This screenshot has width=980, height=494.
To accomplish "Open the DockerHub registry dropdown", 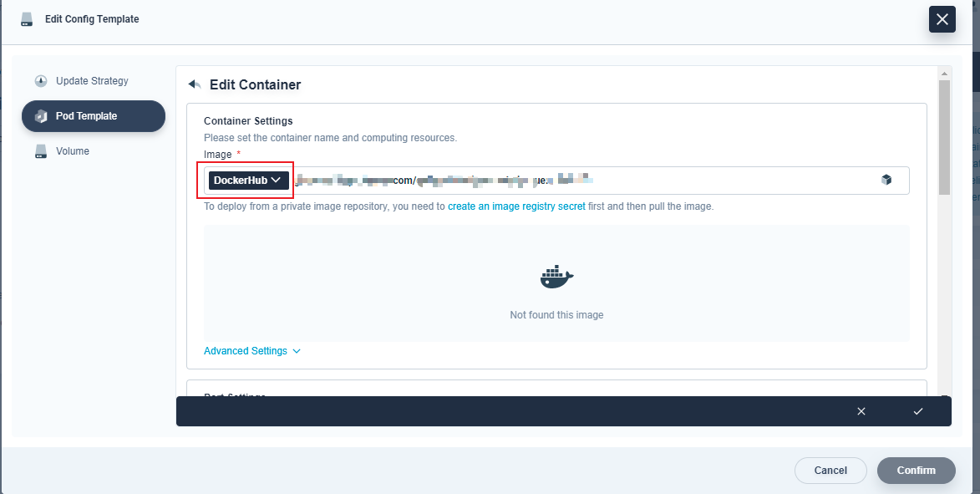I will [x=247, y=180].
